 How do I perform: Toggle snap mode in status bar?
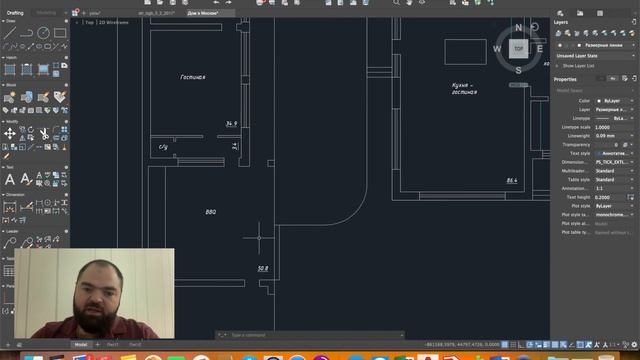tap(513, 345)
